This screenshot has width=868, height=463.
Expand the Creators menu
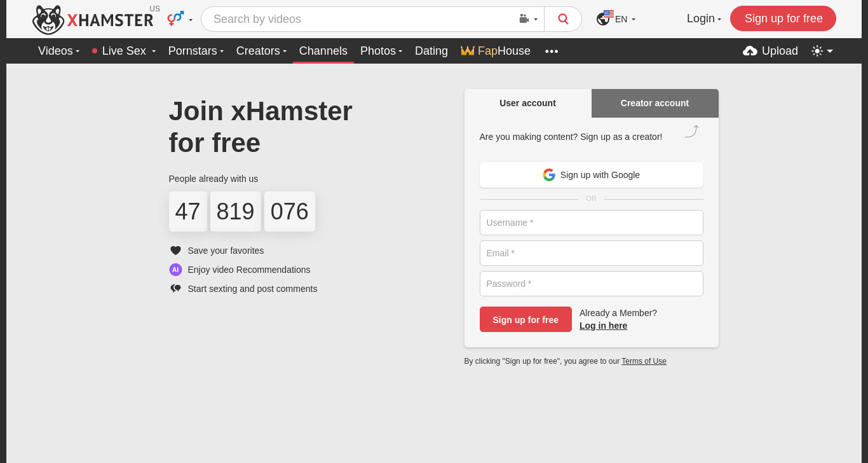point(261,51)
